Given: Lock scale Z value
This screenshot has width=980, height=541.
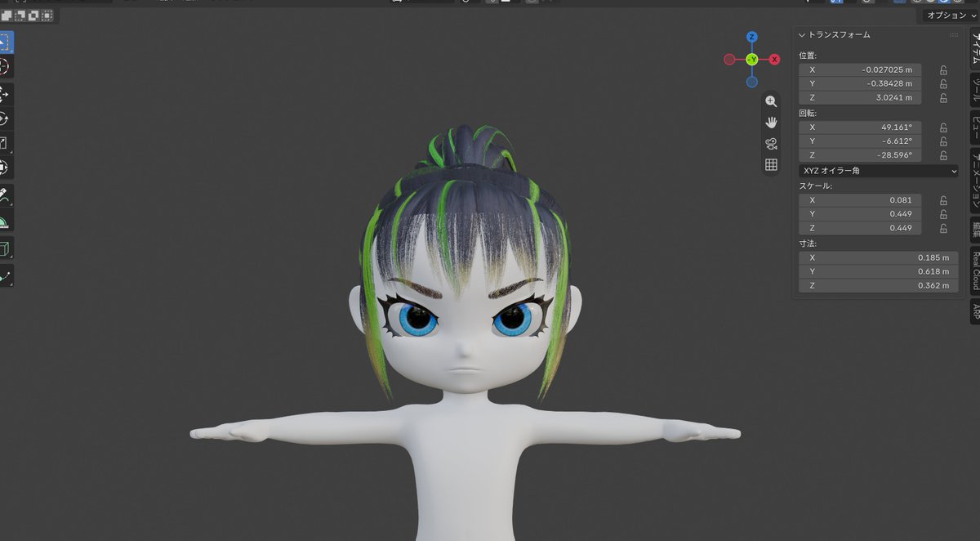Looking at the screenshot, I should coord(943,228).
